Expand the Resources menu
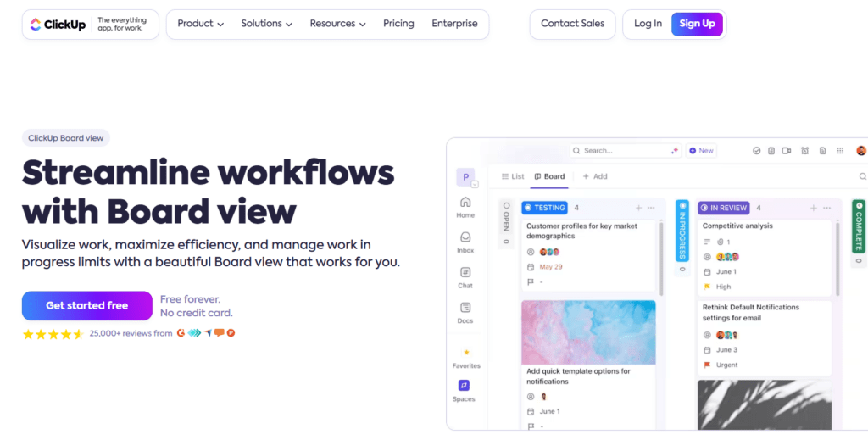This screenshot has height=440, width=868. coord(337,24)
